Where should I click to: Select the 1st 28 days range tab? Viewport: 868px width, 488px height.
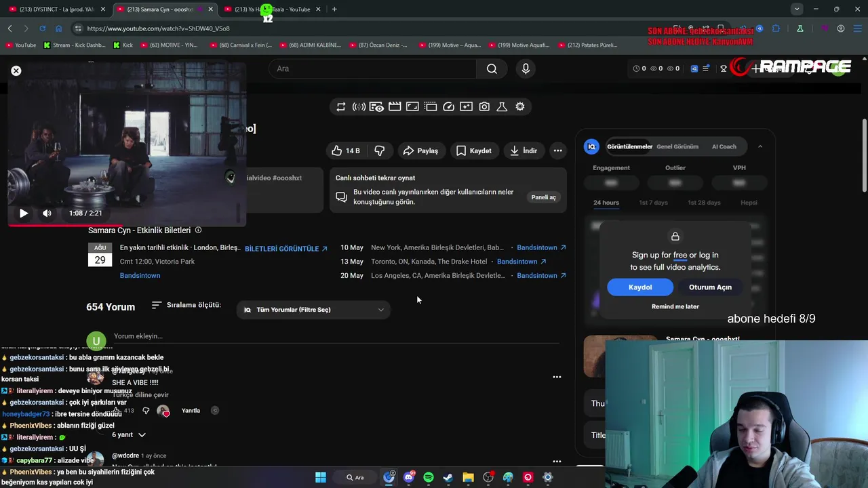point(704,203)
